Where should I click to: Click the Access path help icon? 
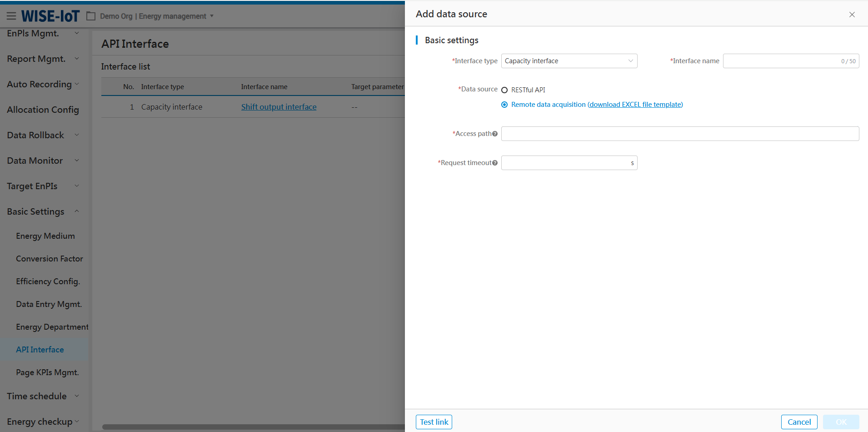[x=495, y=134]
